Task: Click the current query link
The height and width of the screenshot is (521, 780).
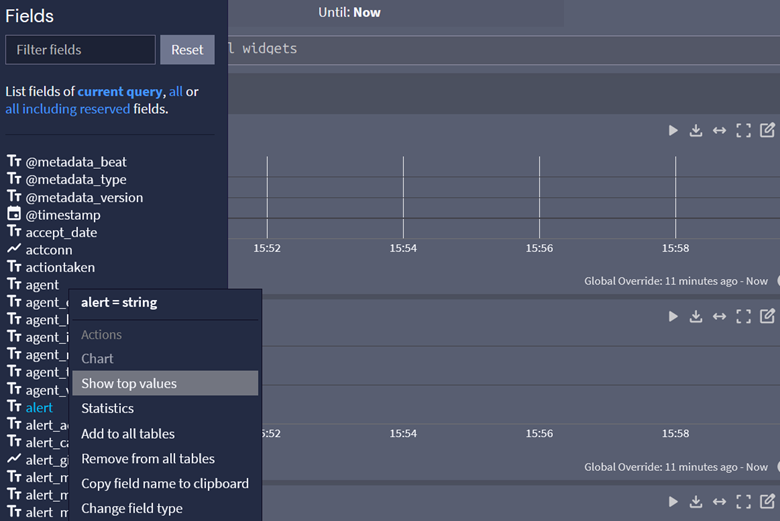Action: [120, 92]
